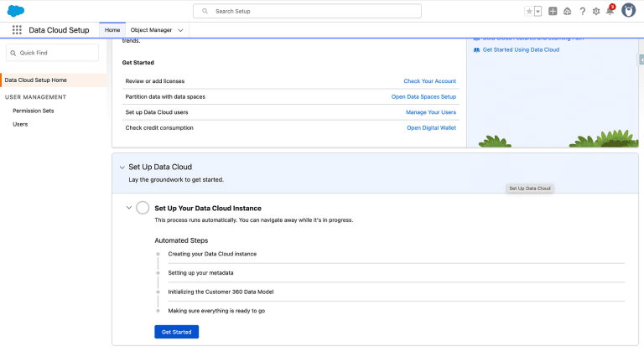
Task: Click the Search Setup field
Action: 307,11
